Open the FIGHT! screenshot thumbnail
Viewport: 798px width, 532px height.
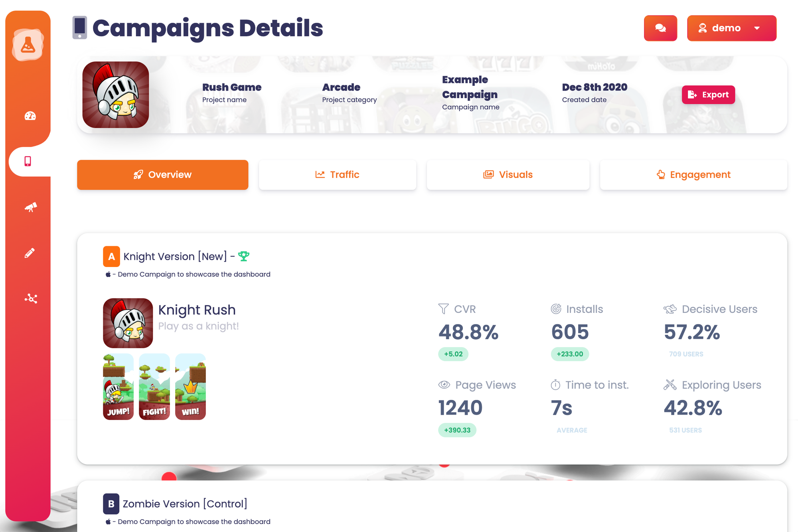(x=154, y=386)
